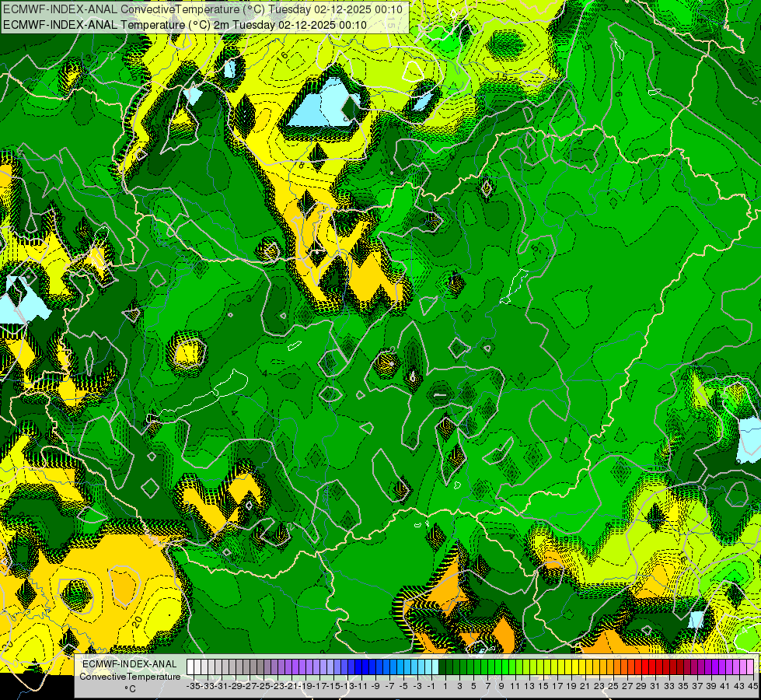This screenshot has width=761, height=700.
Task: Select the pale cyan swatch above legend value -1
Action: point(435,667)
